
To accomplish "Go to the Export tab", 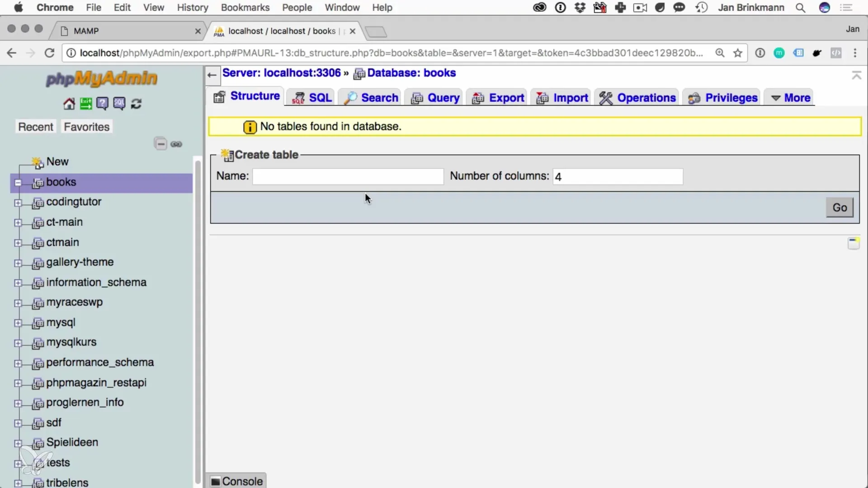I will [497, 98].
